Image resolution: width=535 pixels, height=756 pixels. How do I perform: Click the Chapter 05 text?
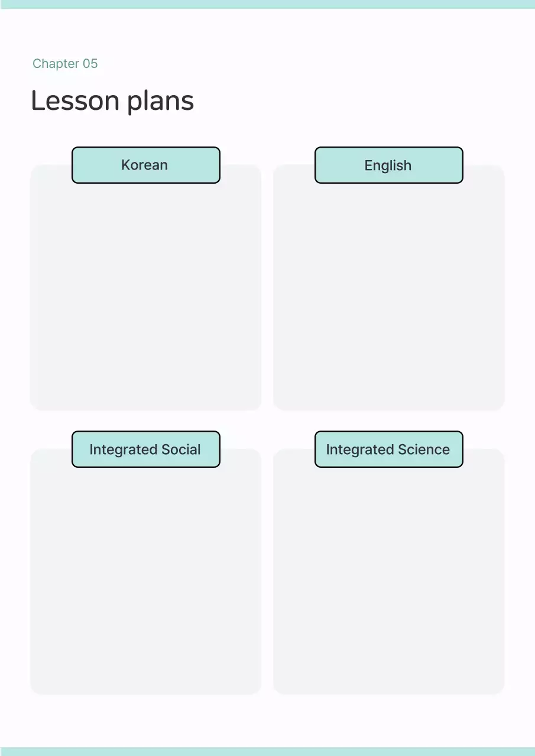pos(65,64)
